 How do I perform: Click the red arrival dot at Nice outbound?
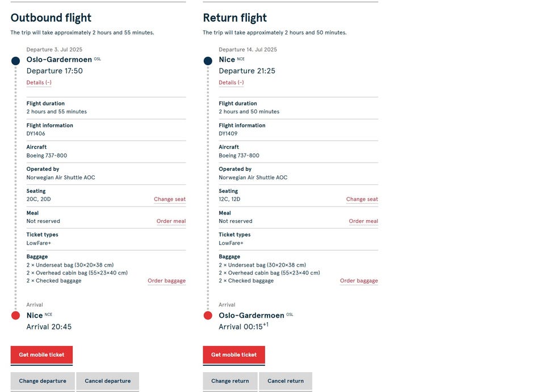click(16, 315)
